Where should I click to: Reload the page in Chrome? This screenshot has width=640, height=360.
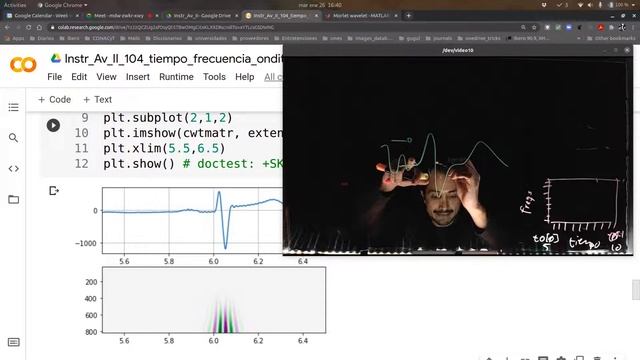pos(28,27)
